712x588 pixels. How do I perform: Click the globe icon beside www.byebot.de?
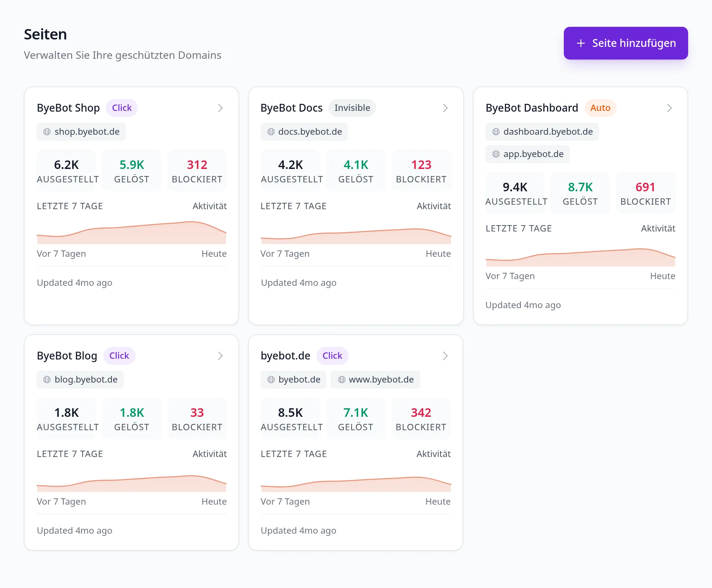click(342, 380)
